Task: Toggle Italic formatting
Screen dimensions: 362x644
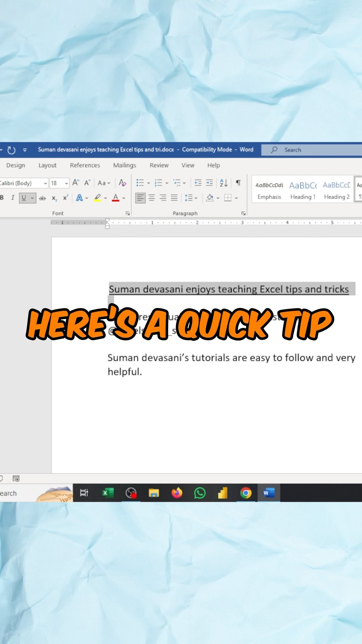Action: click(x=13, y=198)
